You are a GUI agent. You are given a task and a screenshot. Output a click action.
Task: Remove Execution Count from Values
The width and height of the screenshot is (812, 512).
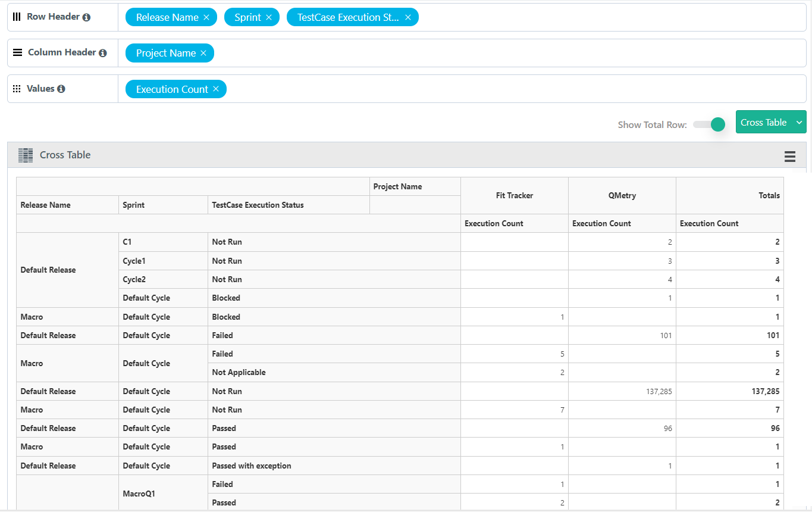click(216, 89)
